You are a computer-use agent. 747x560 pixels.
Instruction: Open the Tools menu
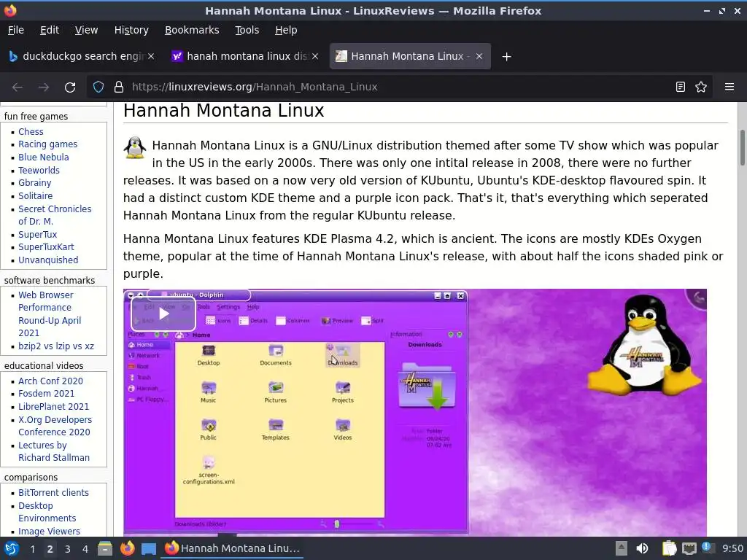click(x=247, y=30)
